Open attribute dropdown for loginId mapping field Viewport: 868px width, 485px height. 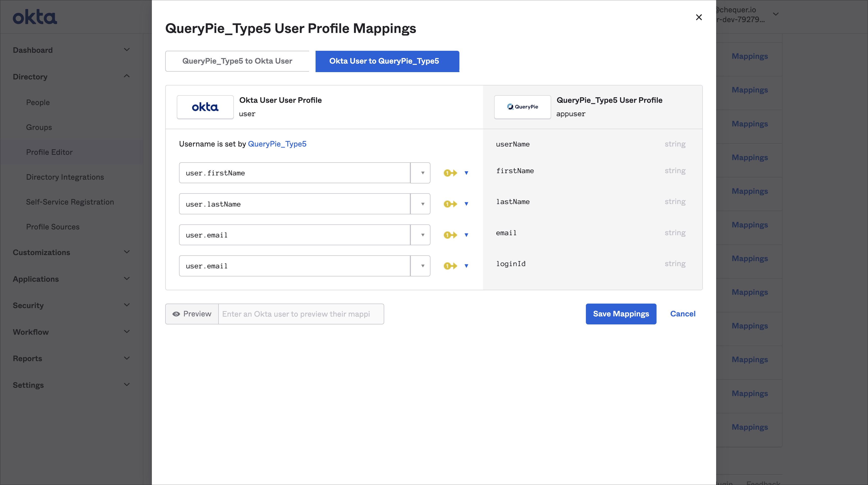[x=420, y=266]
